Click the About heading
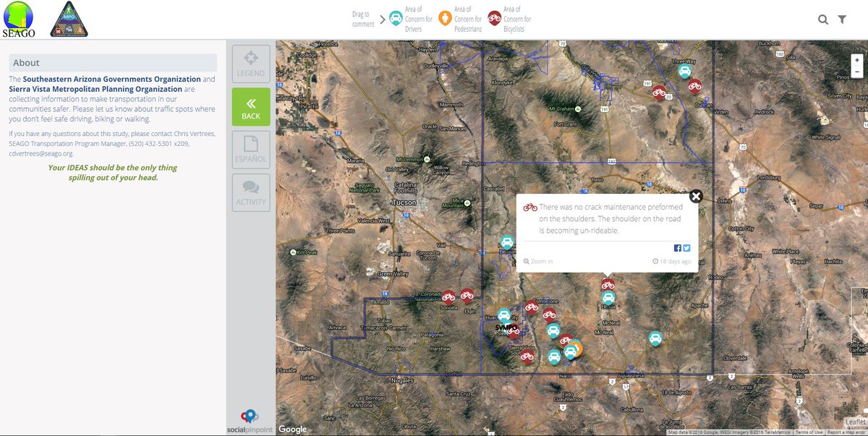The image size is (868, 436). click(26, 63)
